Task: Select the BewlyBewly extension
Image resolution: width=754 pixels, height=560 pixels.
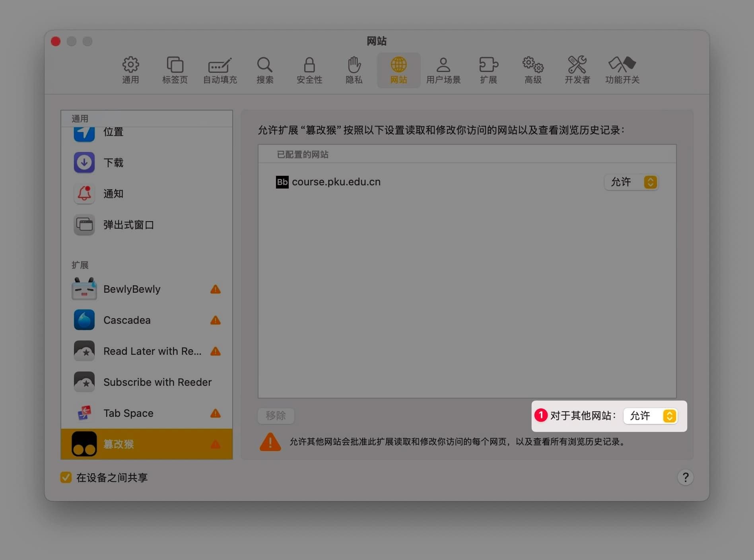Action: pos(132,289)
